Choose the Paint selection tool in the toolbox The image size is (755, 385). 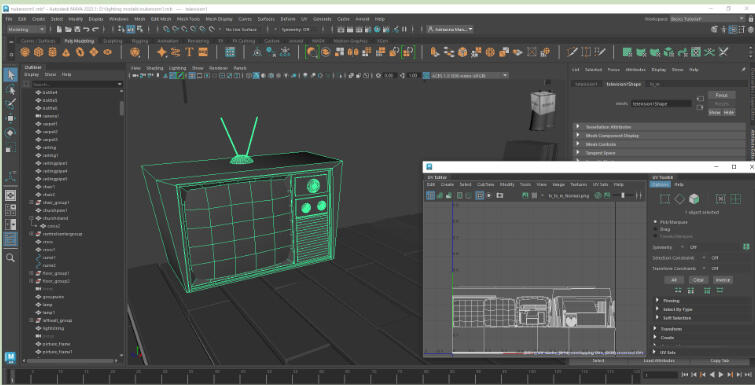11,104
